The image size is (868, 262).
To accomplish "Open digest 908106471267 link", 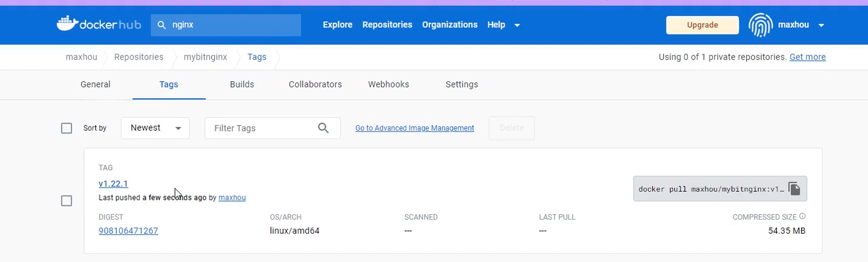I will (x=129, y=231).
